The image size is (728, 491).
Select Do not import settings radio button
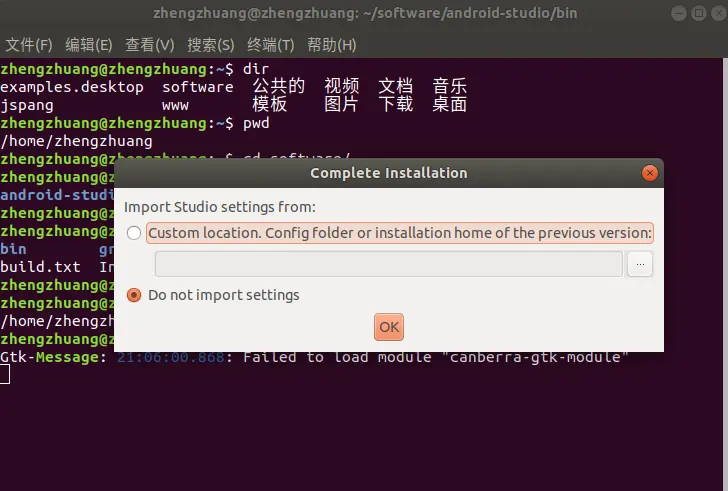(134, 295)
